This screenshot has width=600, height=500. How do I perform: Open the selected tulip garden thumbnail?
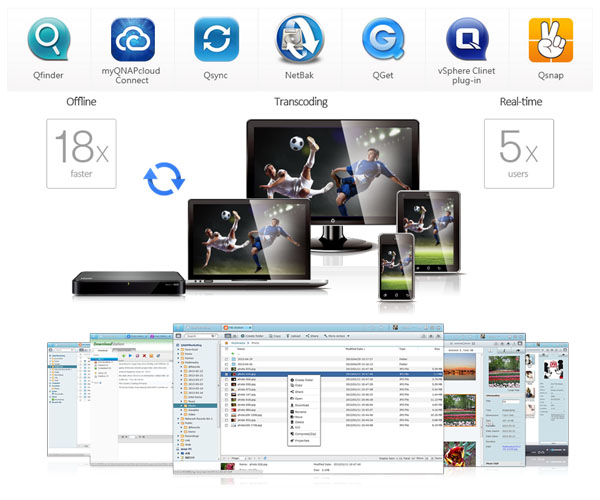(x=460, y=410)
